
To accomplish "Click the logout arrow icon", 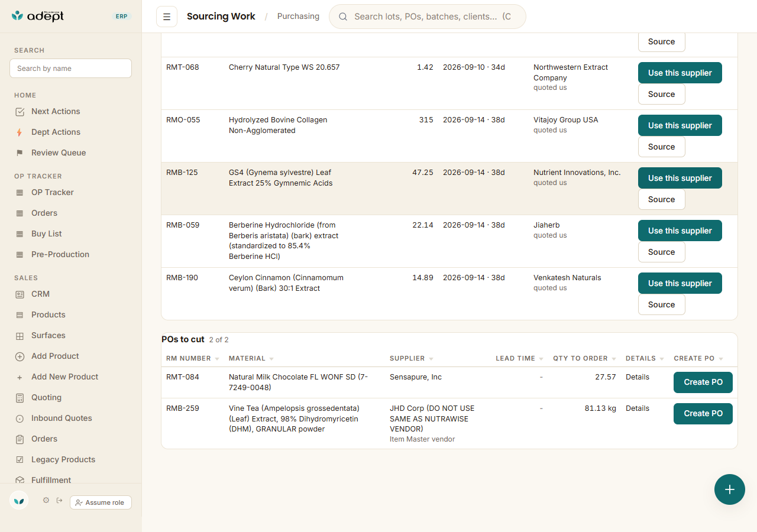I will tap(59, 500).
